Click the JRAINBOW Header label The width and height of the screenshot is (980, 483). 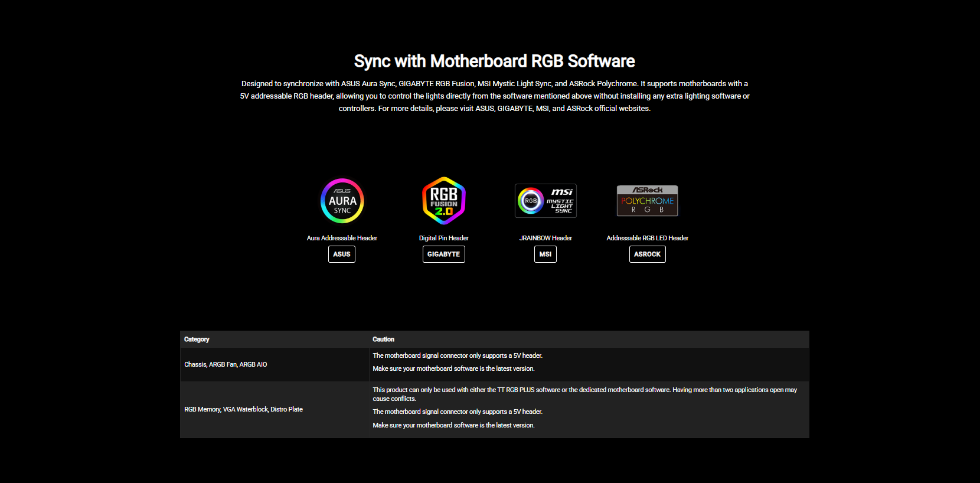[545, 238]
